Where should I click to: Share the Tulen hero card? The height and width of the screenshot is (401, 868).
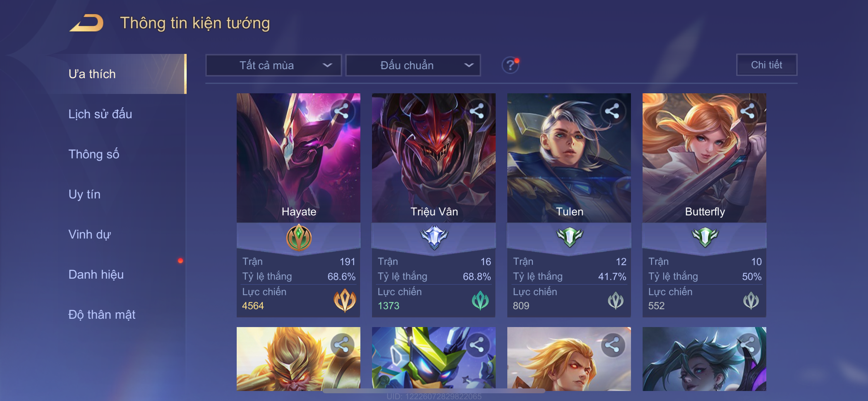pos(612,111)
